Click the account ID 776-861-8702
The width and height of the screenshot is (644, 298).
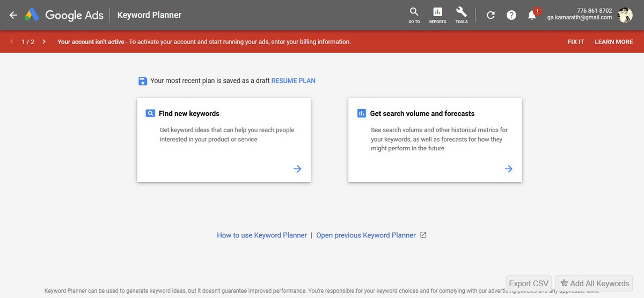pyautogui.click(x=594, y=11)
